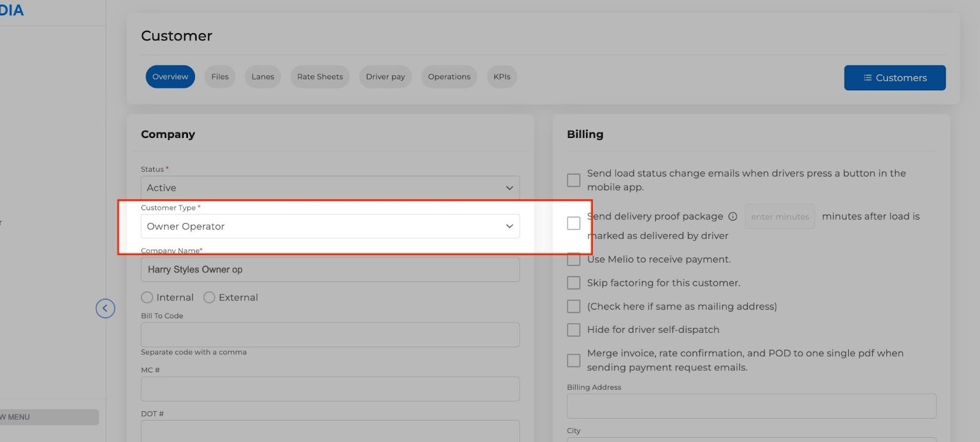The width and height of the screenshot is (980, 442).
Task: Select the Internal radio option
Action: coord(147,297)
